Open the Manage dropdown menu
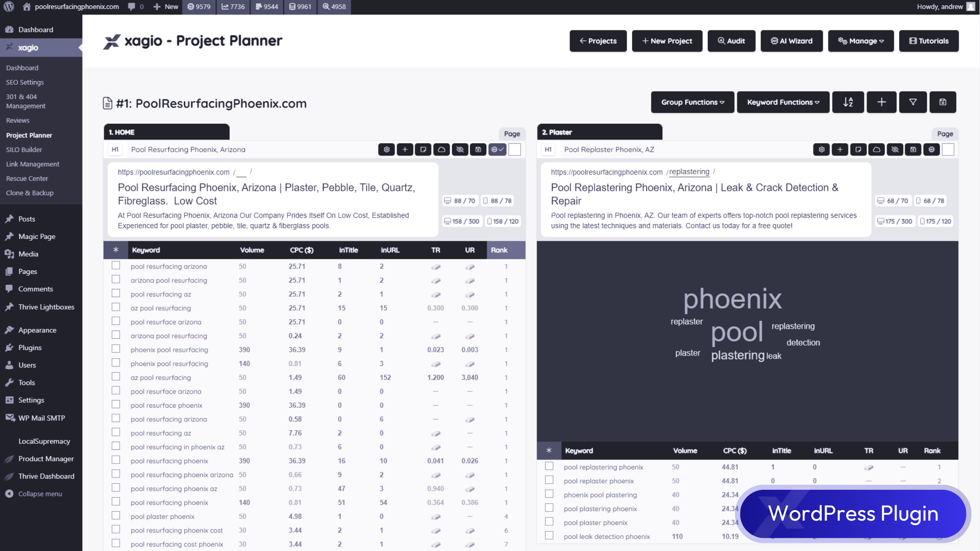980x551 pixels. [861, 41]
